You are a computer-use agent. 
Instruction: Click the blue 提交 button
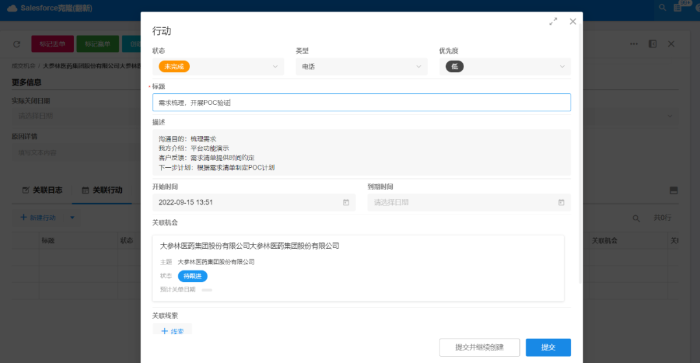pos(548,347)
